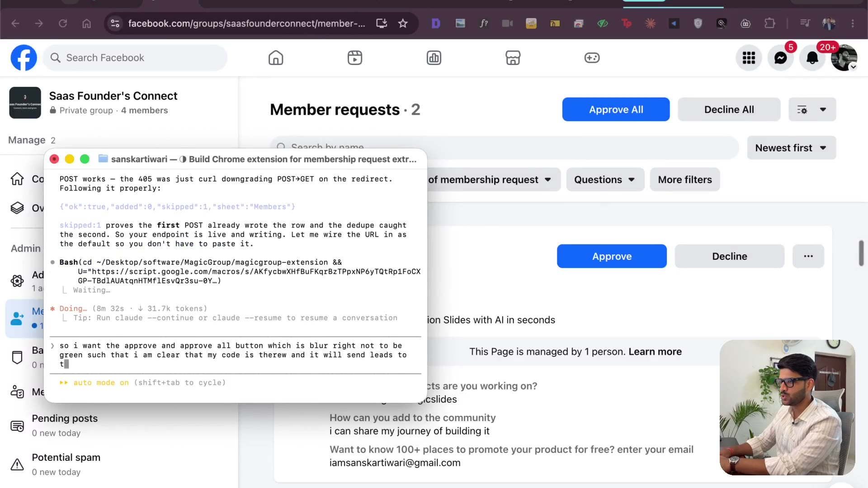Open the purple D extension icon
Screen dimensions: 868x488
[x=436, y=23]
